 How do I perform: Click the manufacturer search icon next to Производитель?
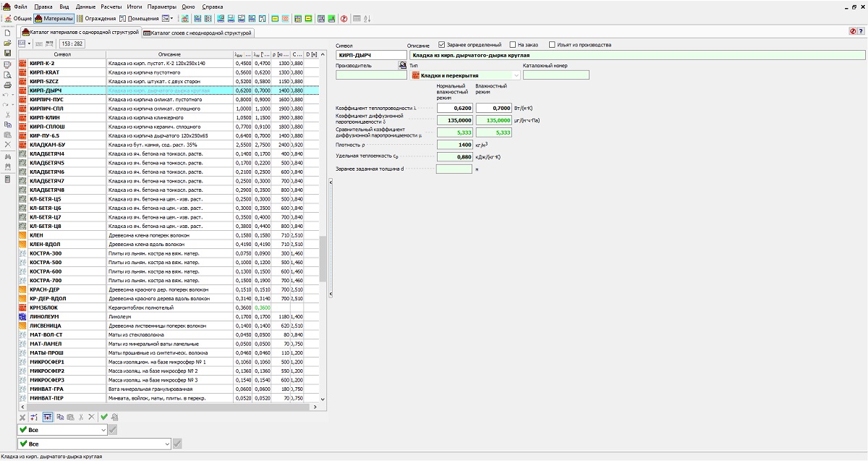point(403,65)
